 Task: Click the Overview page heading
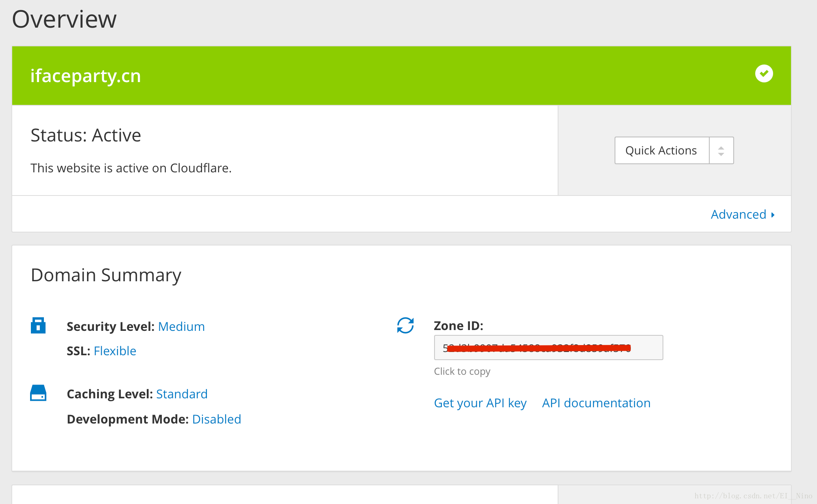[x=64, y=19]
